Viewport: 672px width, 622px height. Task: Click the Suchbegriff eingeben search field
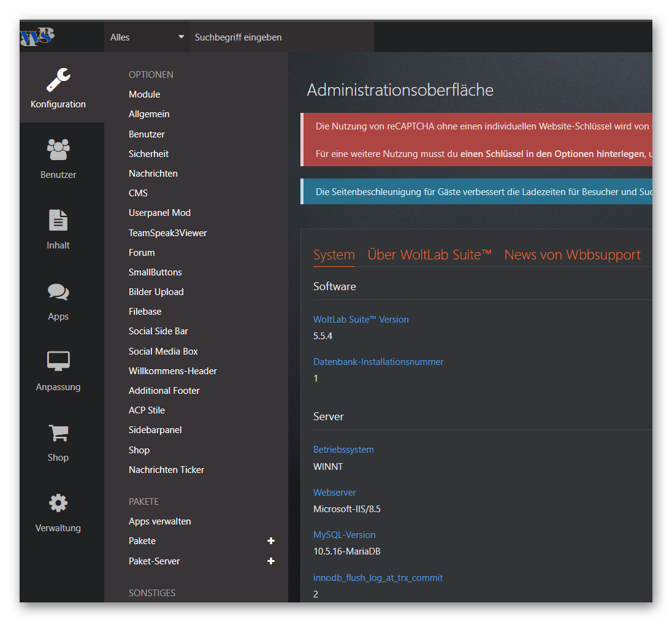(281, 37)
